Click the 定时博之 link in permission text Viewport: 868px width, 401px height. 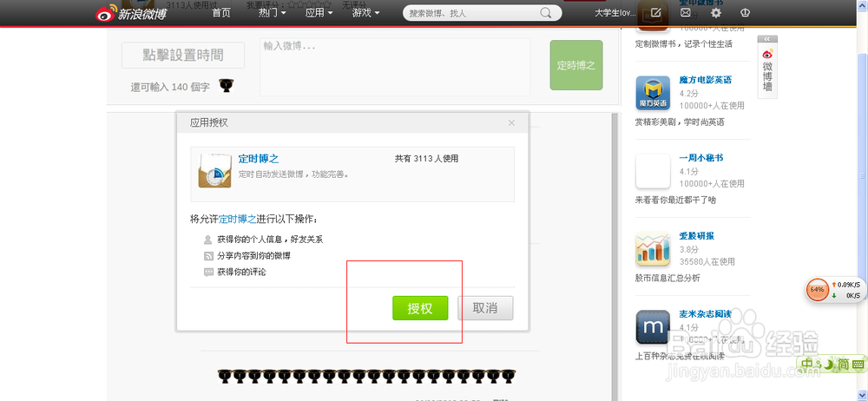click(x=238, y=220)
